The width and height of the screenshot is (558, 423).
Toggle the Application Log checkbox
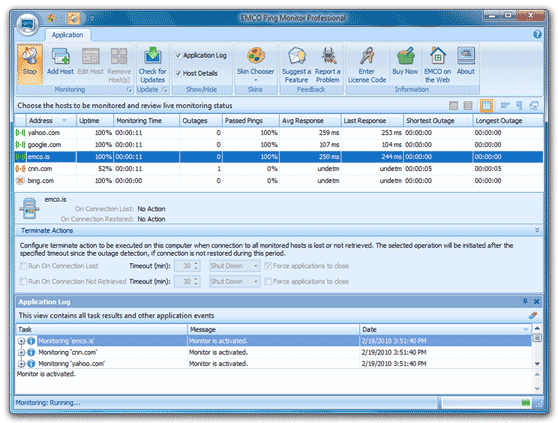[178, 55]
